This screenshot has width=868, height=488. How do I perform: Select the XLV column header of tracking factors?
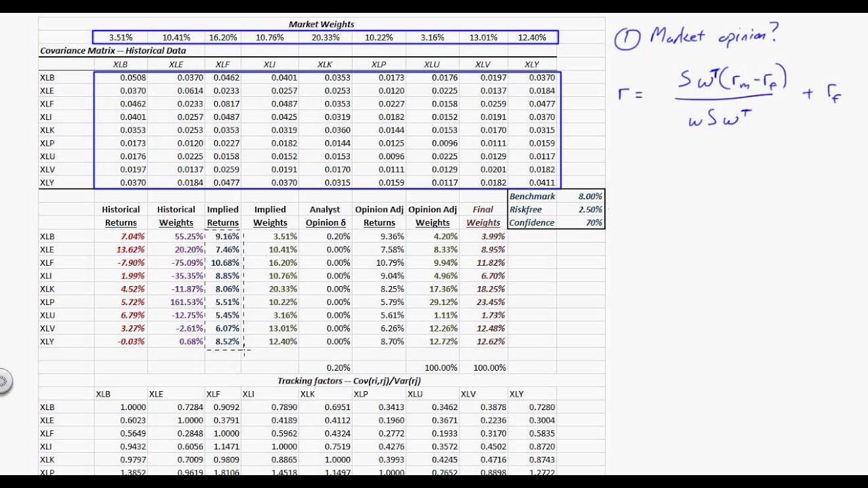[x=469, y=394]
